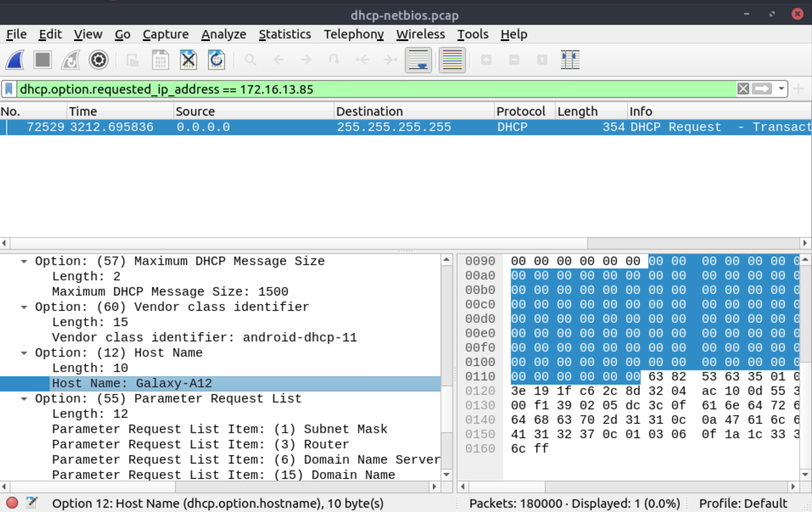Image resolution: width=812 pixels, height=512 pixels.
Task: Open the Edit menu
Action: click(50, 34)
